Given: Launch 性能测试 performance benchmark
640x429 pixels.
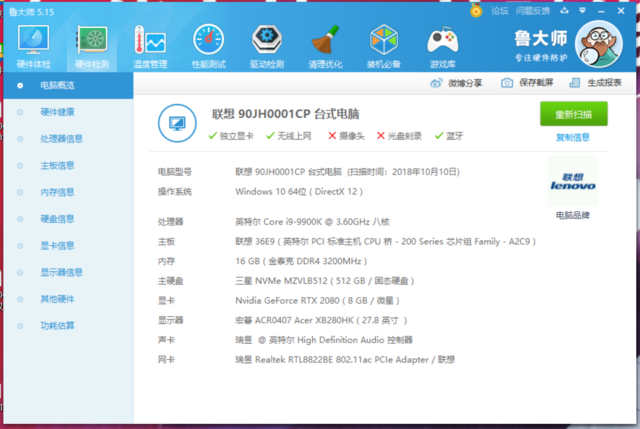Looking at the screenshot, I should [x=209, y=47].
